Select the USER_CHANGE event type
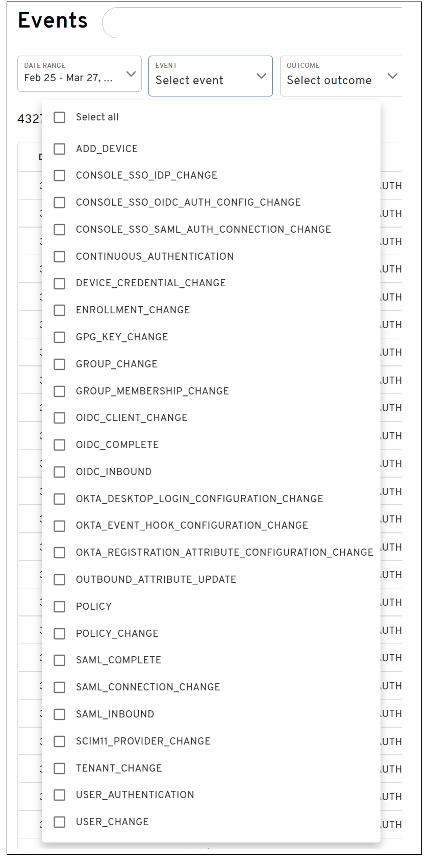This screenshot has height=868, width=430. coord(59,822)
